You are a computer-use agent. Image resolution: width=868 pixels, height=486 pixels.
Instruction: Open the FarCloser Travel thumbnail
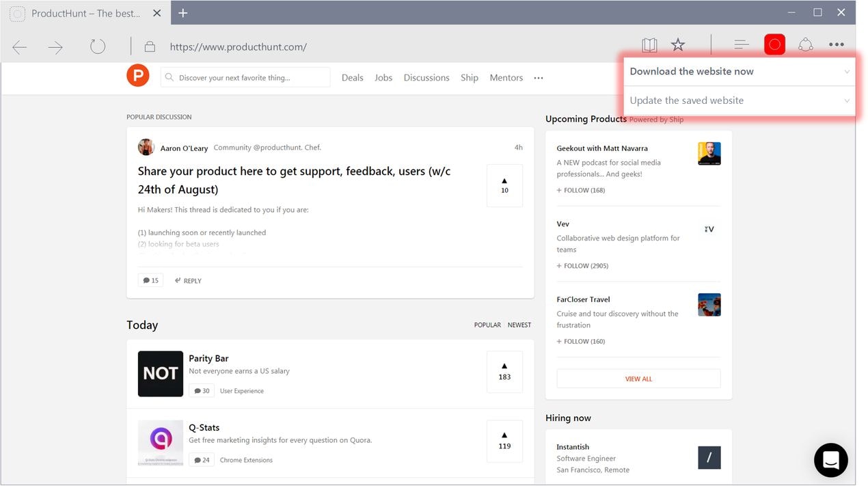click(709, 305)
